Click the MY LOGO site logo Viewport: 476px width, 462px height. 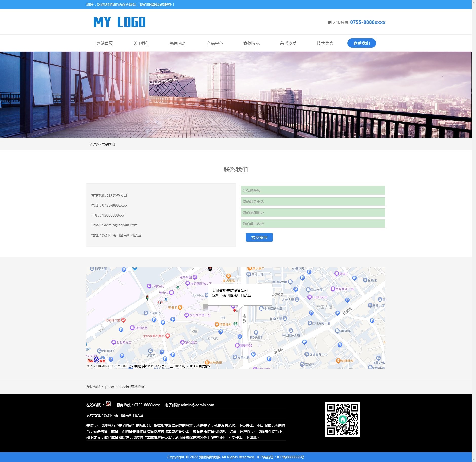(119, 22)
